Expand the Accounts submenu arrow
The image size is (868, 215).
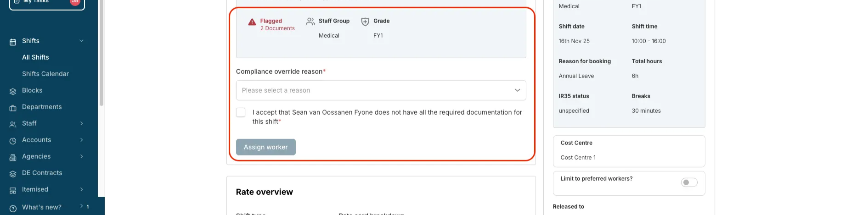(x=81, y=140)
